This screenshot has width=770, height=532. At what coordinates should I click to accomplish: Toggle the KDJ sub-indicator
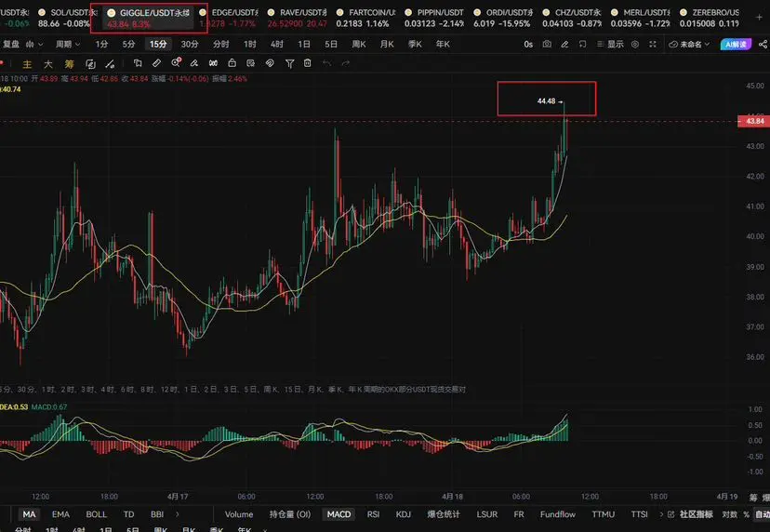[x=404, y=514]
